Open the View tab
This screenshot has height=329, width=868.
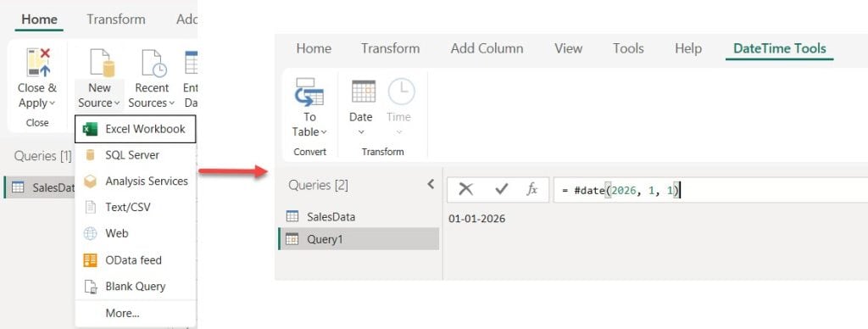point(568,48)
